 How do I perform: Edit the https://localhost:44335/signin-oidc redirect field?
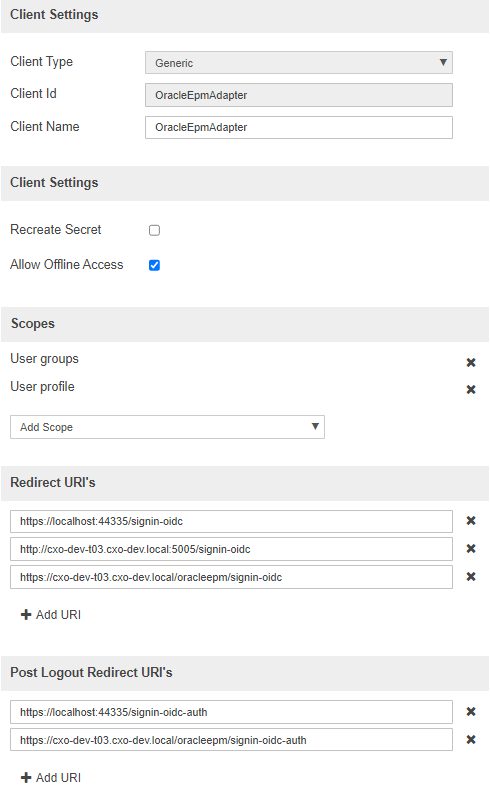(231, 521)
